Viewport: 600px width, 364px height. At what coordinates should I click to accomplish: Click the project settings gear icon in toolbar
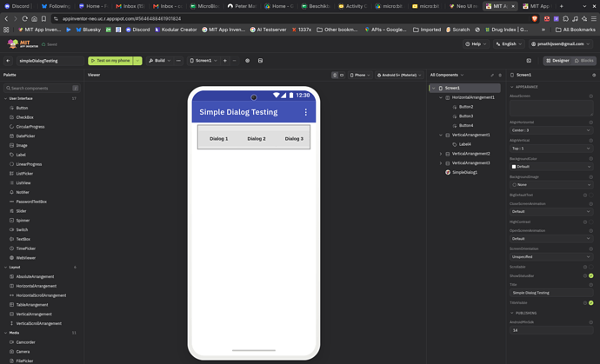point(248,61)
